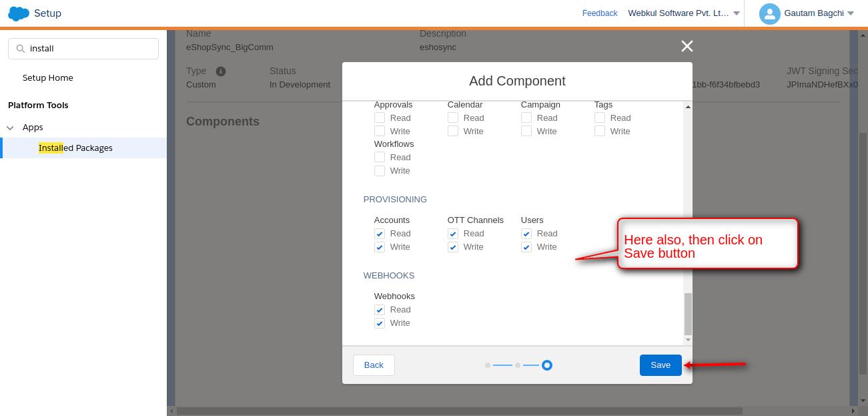Click the Salesforce cloud logo
The width and height of the screenshot is (868, 416).
[19, 13]
